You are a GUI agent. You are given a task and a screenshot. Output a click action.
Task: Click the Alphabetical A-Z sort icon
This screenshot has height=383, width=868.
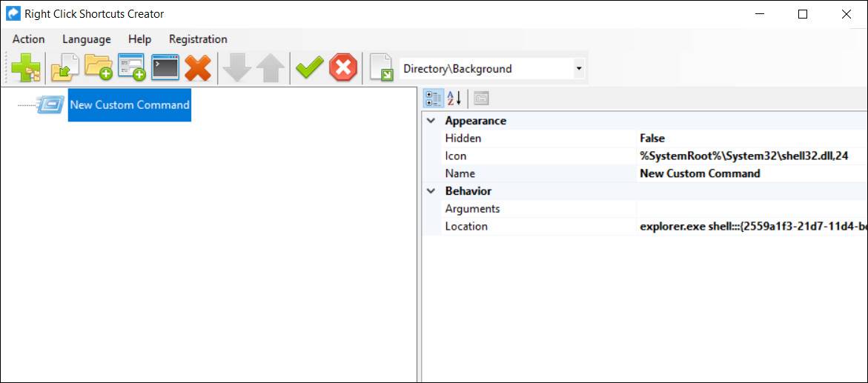click(454, 99)
